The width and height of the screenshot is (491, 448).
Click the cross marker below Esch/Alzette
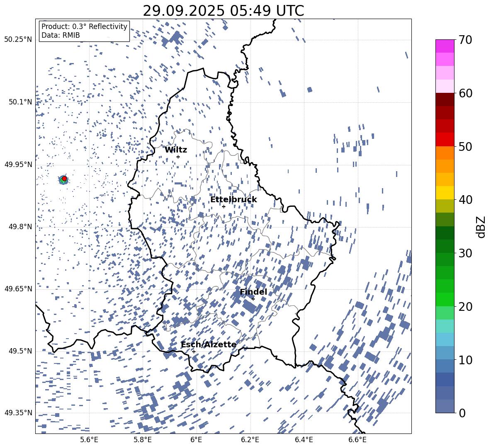(x=194, y=351)
